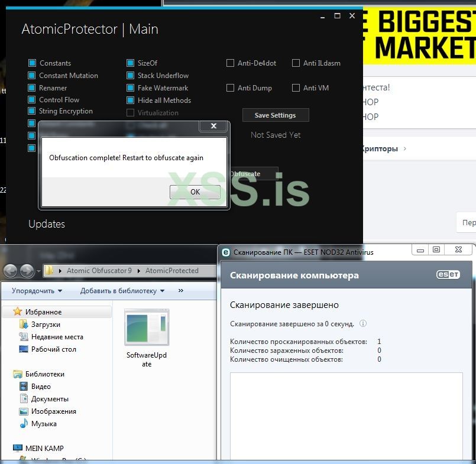
Task: Select Atomic Obfuscator 9 breadcrumb
Action: click(99, 270)
